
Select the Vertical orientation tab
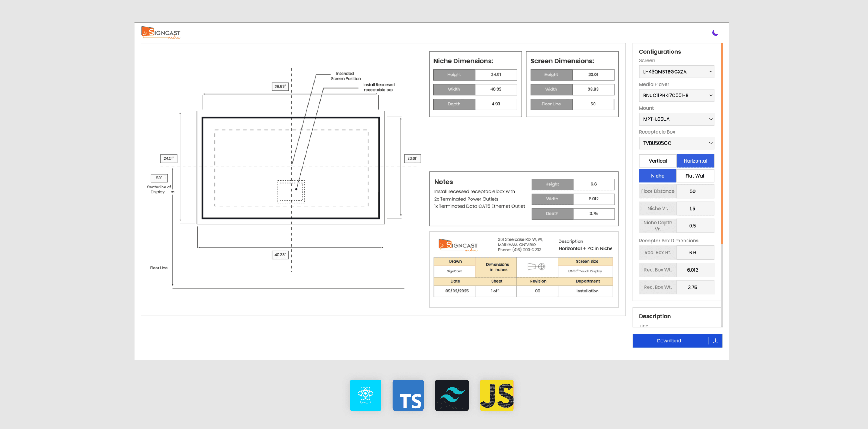tap(657, 160)
